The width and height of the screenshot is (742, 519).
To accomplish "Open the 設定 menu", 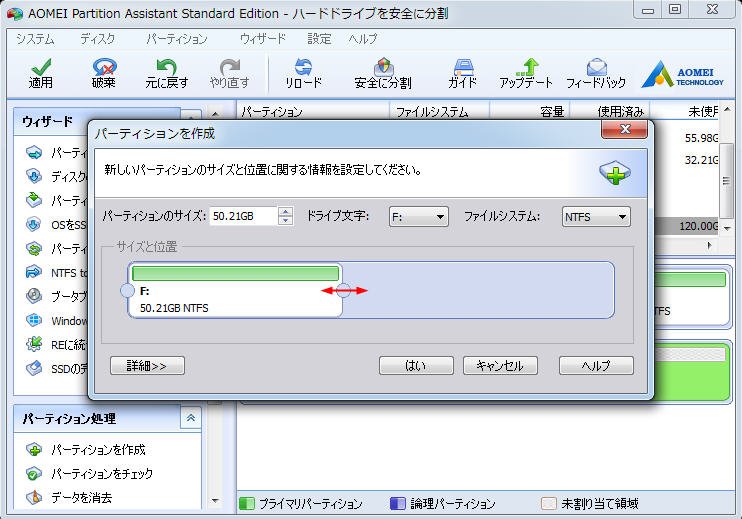I will point(319,39).
